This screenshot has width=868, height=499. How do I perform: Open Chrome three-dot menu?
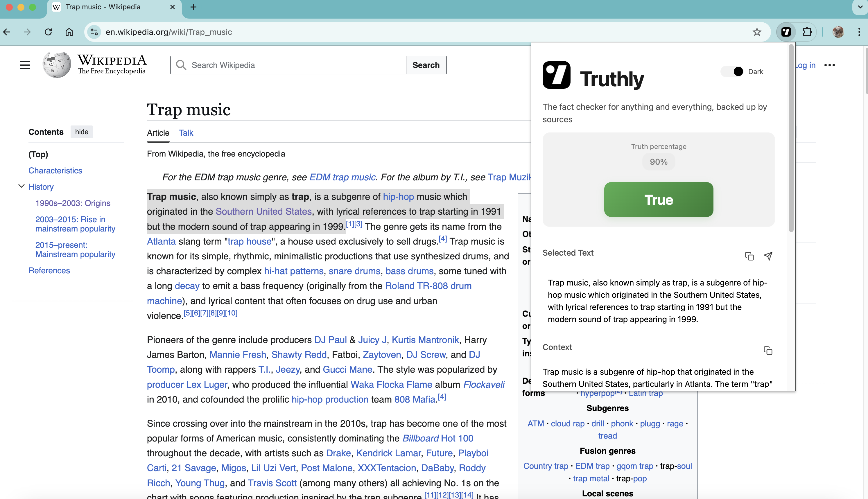[x=859, y=32]
